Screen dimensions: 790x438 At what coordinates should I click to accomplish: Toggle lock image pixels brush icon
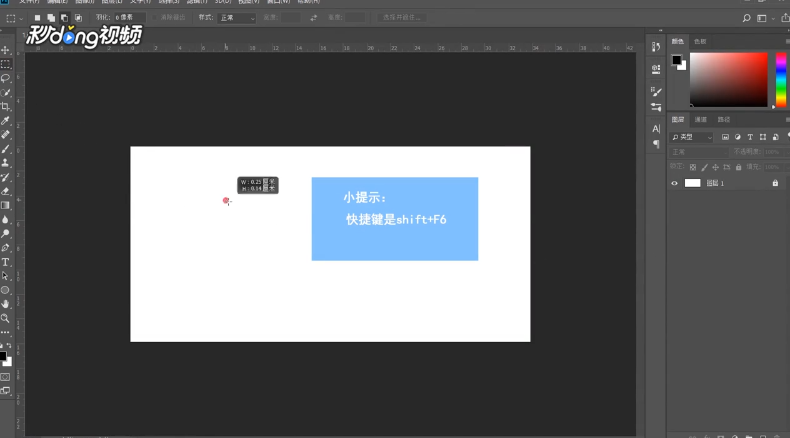[x=704, y=167]
